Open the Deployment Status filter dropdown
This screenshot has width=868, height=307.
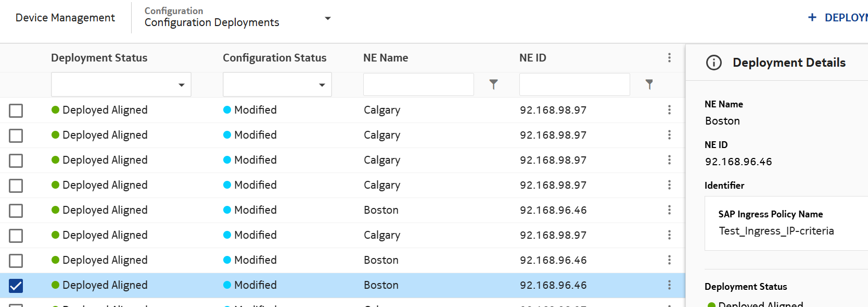[121, 84]
